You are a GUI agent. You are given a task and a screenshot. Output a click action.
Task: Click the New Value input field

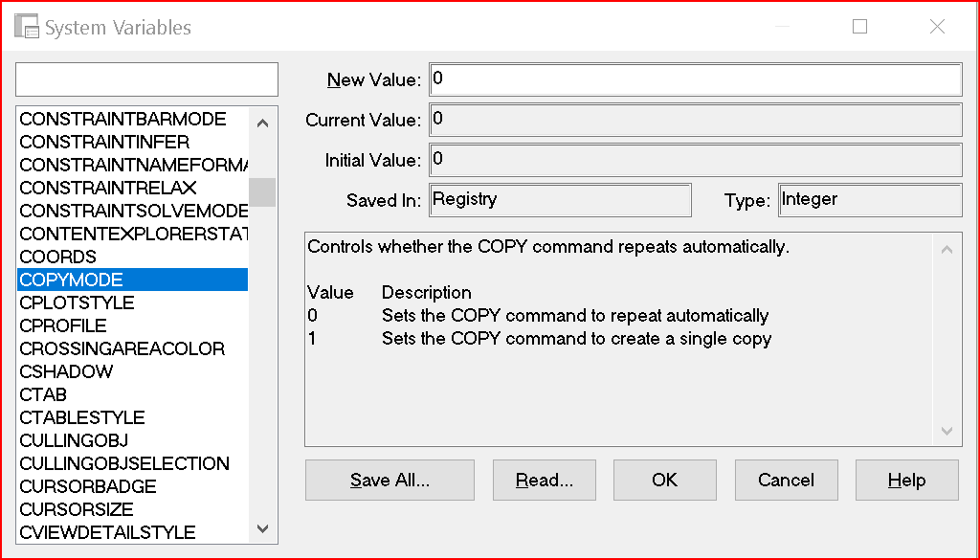tap(695, 79)
